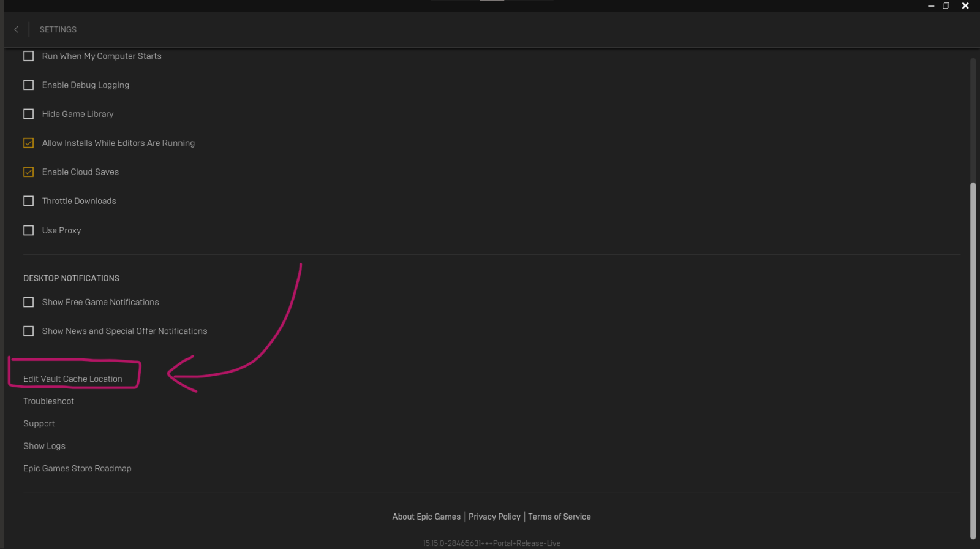Check Show News and Special Offer Notifications
Viewport: 980px width, 549px height.
[29, 331]
